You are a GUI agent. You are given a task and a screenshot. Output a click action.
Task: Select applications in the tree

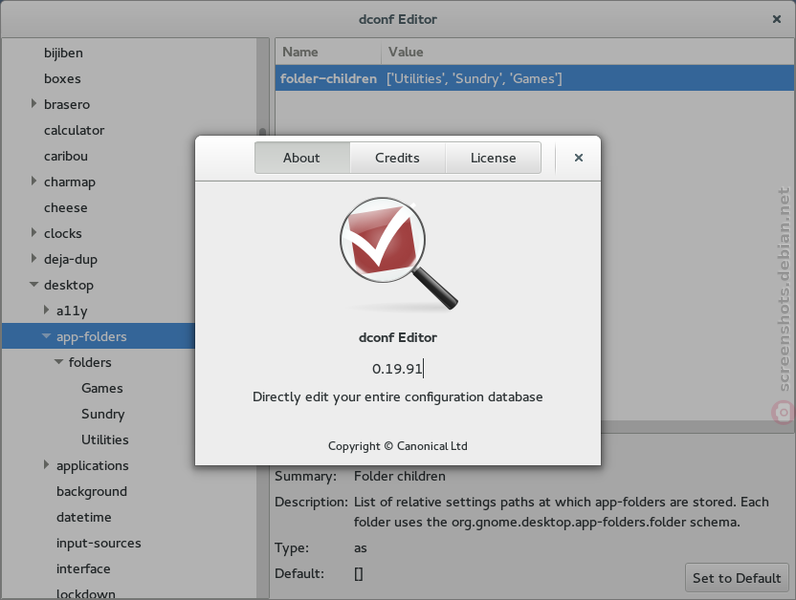pos(92,466)
